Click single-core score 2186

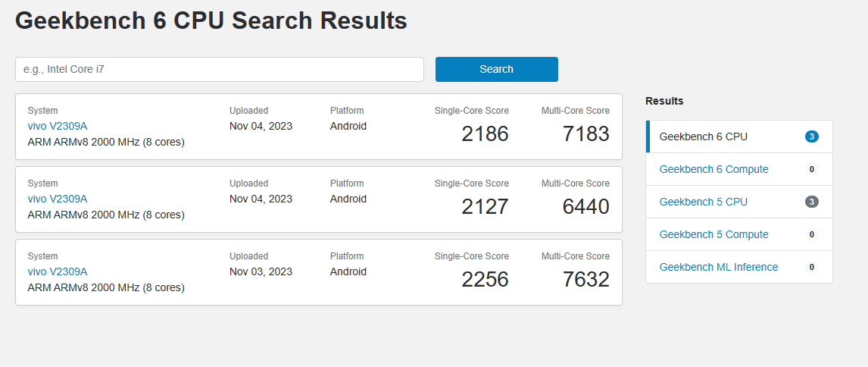tap(485, 133)
